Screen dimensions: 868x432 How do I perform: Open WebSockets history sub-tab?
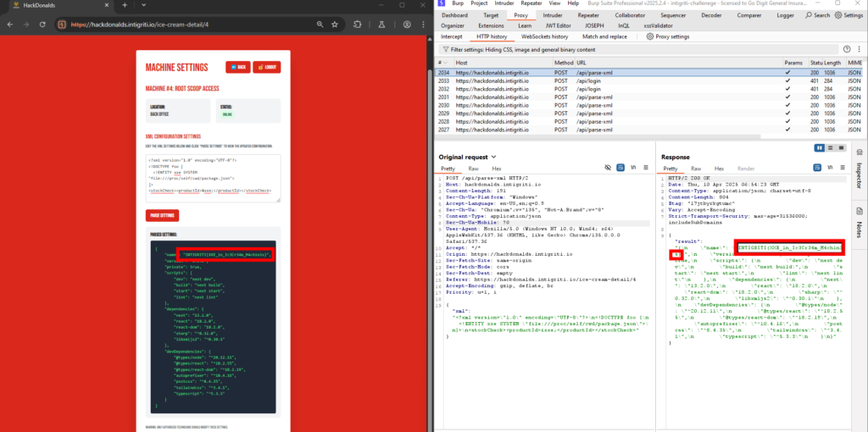coord(545,36)
